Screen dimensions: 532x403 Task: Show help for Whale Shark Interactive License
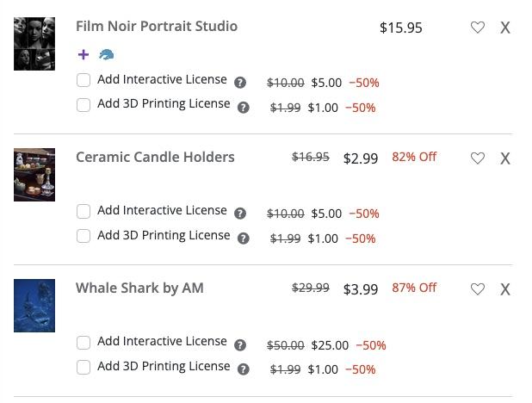240,345
